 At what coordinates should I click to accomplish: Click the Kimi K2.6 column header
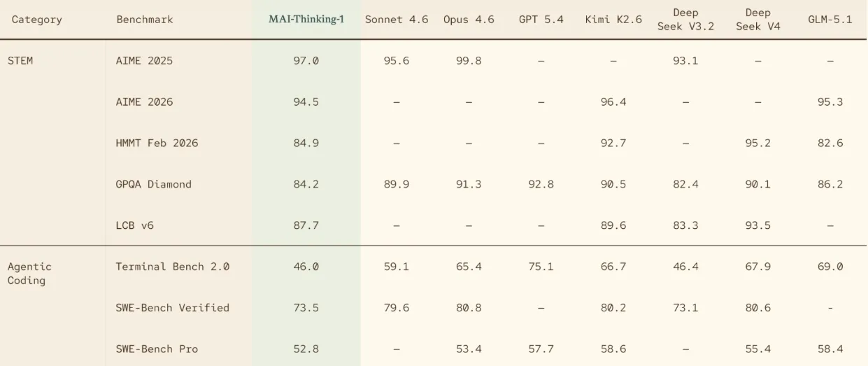point(613,20)
